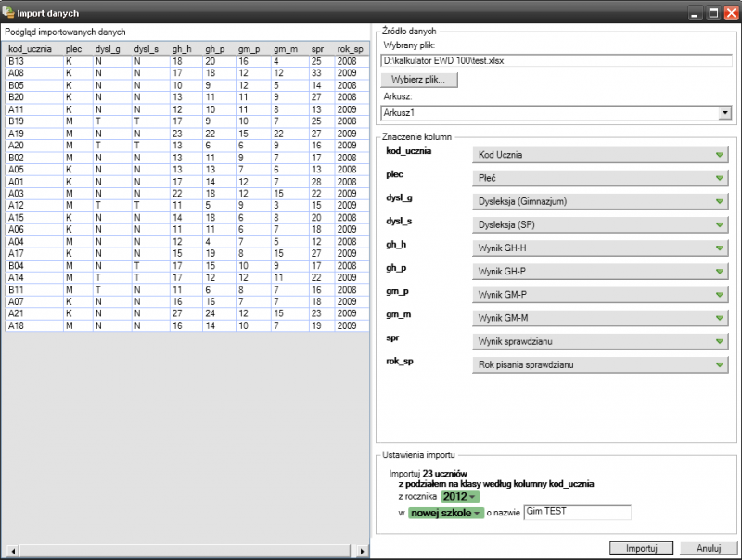Click the Wybierz plik... button
742x560 pixels.
[x=419, y=80]
